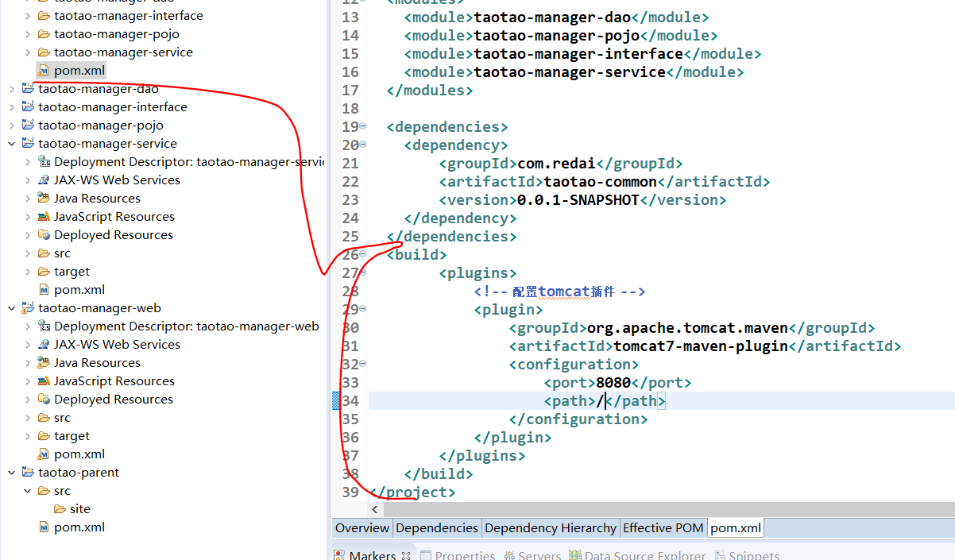Expand Deployment Descriptor: taotao-manager-web node
Image resolution: width=955 pixels, height=560 pixels.
pos(27,326)
